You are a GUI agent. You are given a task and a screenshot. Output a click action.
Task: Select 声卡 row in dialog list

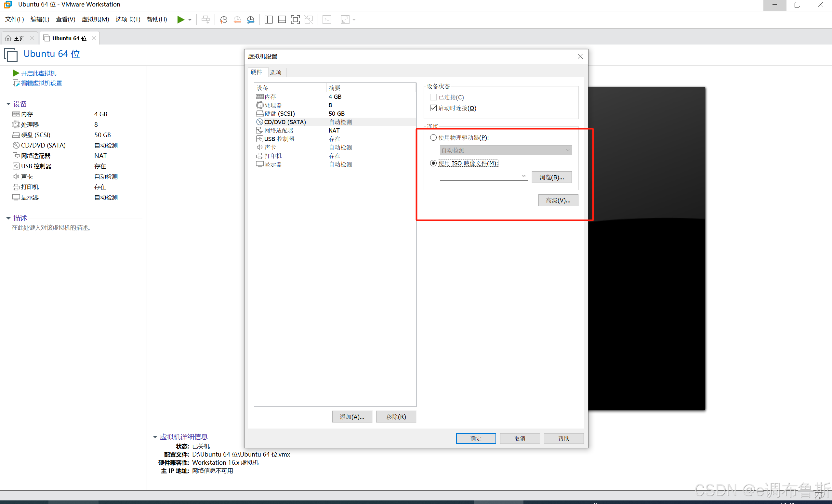(335, 147)
